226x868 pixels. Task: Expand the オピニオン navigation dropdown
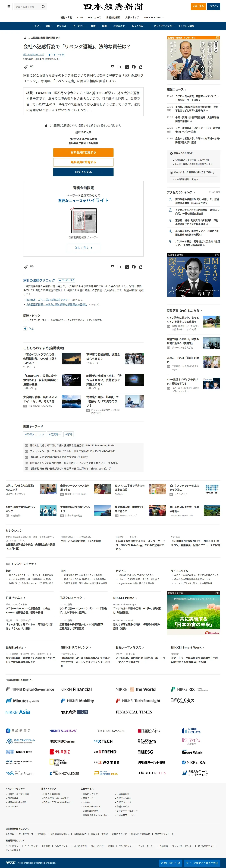[120, 26]
